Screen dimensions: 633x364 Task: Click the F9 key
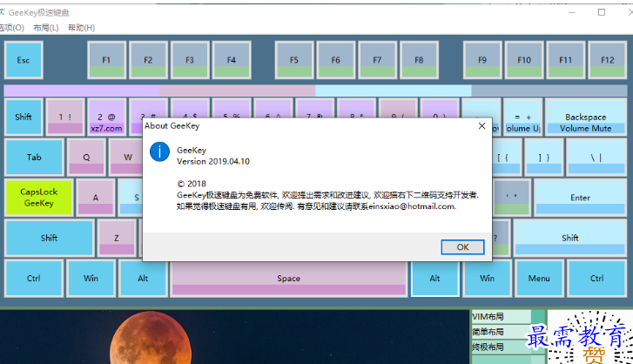tap(482, 60)
